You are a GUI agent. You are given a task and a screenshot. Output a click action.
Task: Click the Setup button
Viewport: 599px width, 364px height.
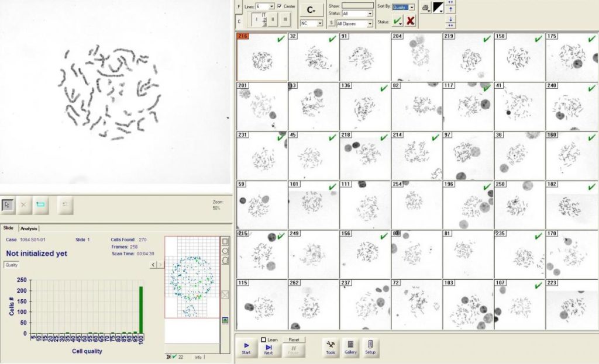371,347
